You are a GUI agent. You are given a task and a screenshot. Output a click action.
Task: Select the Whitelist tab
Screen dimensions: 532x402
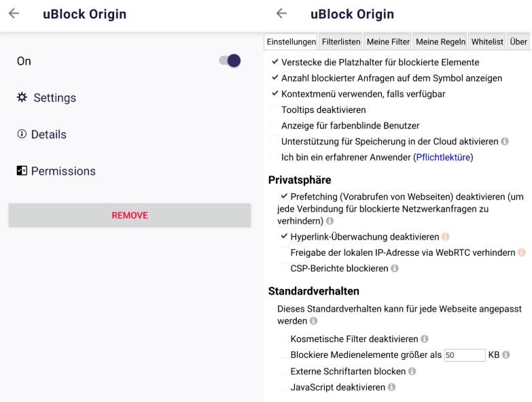pyautogui.click(x=487, y=41)
